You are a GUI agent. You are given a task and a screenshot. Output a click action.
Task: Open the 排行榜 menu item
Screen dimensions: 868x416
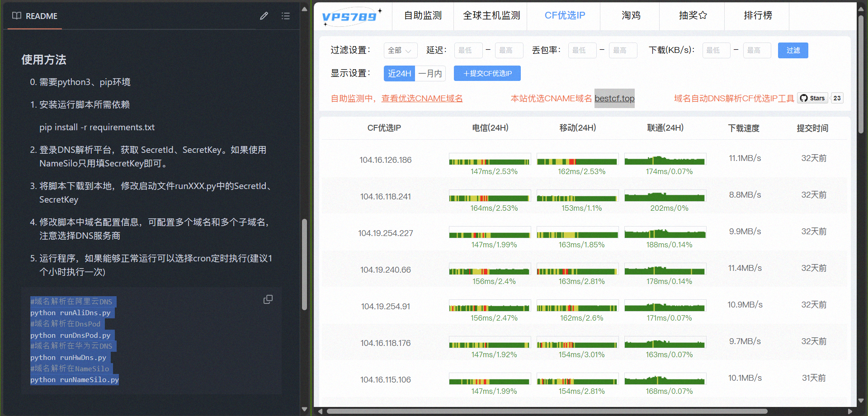pos(758,15)
